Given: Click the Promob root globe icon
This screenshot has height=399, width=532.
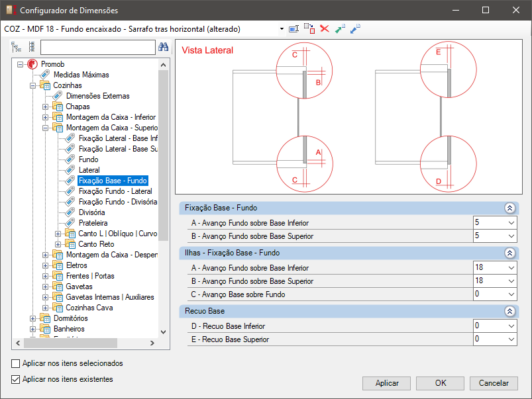Looking at the screenshot, I should [32, 64].
